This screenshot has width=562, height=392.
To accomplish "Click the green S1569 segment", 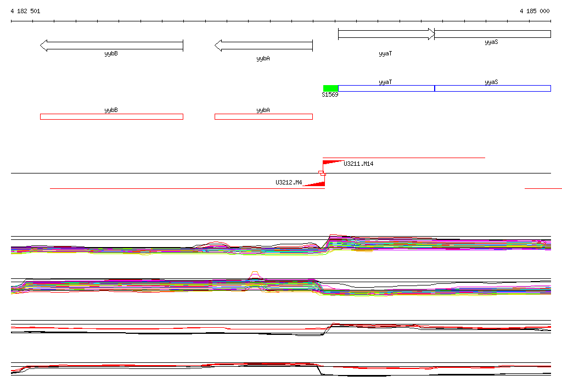I will (330, 88).
